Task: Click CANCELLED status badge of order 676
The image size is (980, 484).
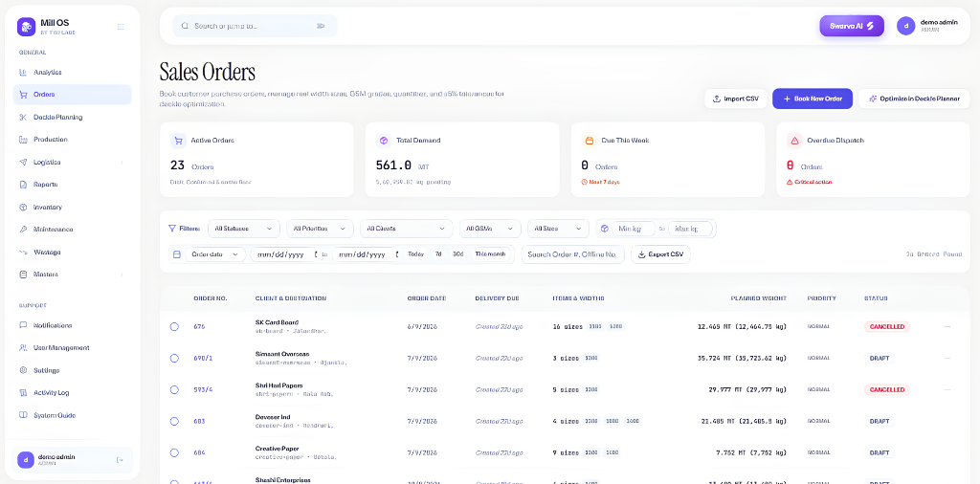Action: coord(887,326)
